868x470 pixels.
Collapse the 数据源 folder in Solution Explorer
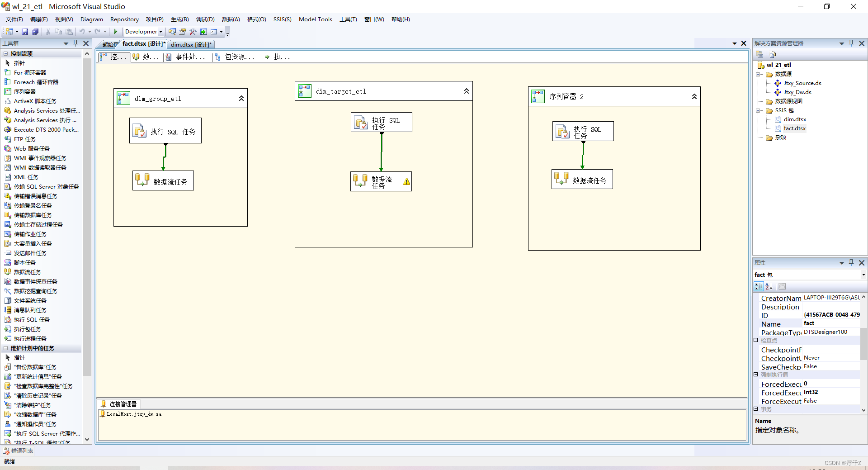[759, 74]
